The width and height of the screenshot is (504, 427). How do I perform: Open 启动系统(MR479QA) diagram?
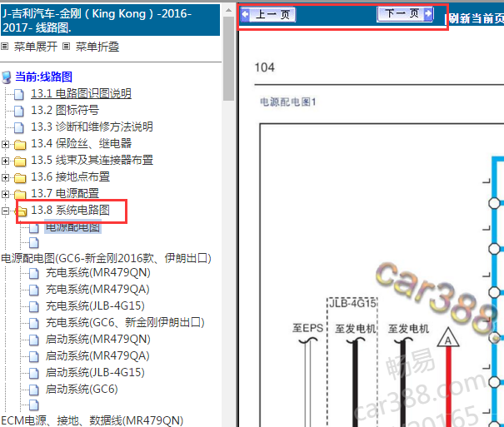[97, 356]
